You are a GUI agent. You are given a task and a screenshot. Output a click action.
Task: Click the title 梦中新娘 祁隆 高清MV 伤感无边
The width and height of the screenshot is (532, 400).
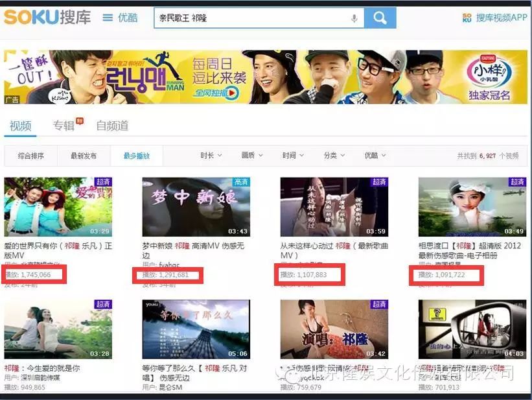coord(193,250)
